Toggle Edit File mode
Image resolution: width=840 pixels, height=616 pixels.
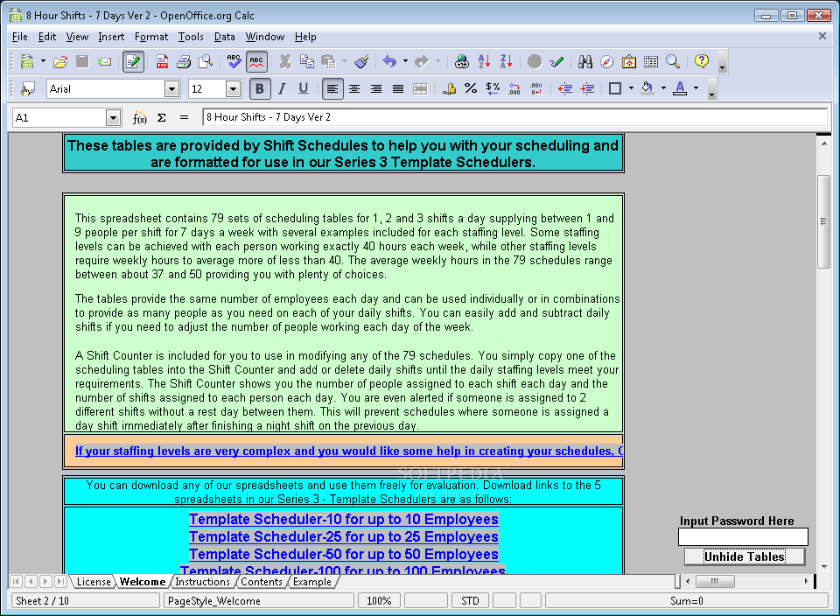[x=133, y=61]
